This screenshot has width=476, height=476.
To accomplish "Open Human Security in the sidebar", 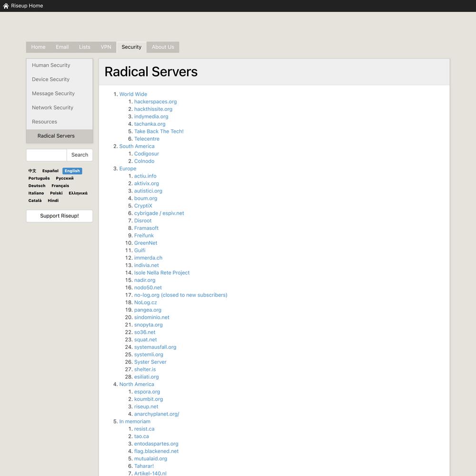I will point(59,65).
